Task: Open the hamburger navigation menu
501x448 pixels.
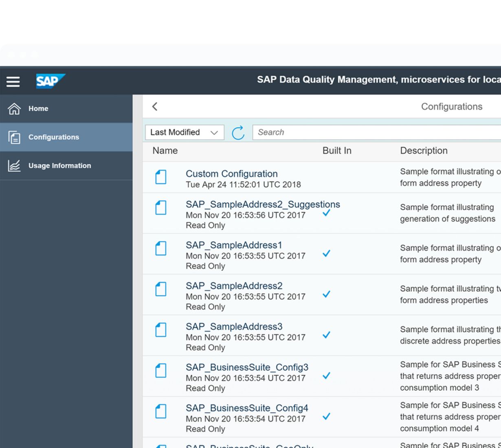Action: coord(13,81)
